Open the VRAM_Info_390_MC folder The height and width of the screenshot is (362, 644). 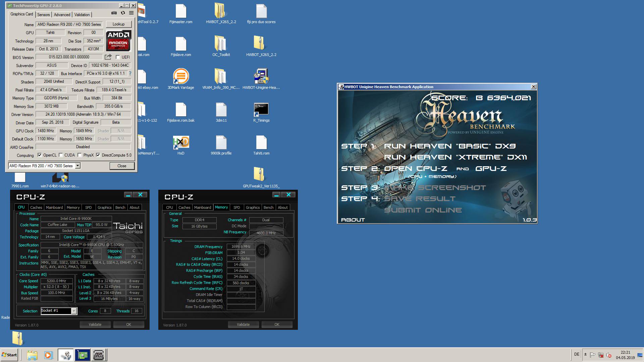[221, 79]
